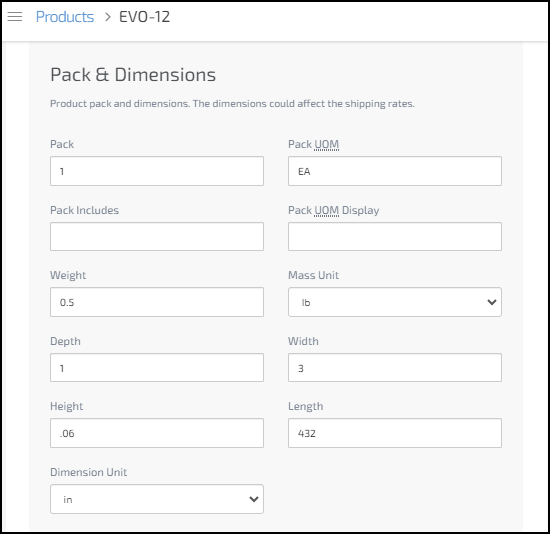Focus the Pack input field
This screenshot has height=534, width=550.
[x=157, y=171]
